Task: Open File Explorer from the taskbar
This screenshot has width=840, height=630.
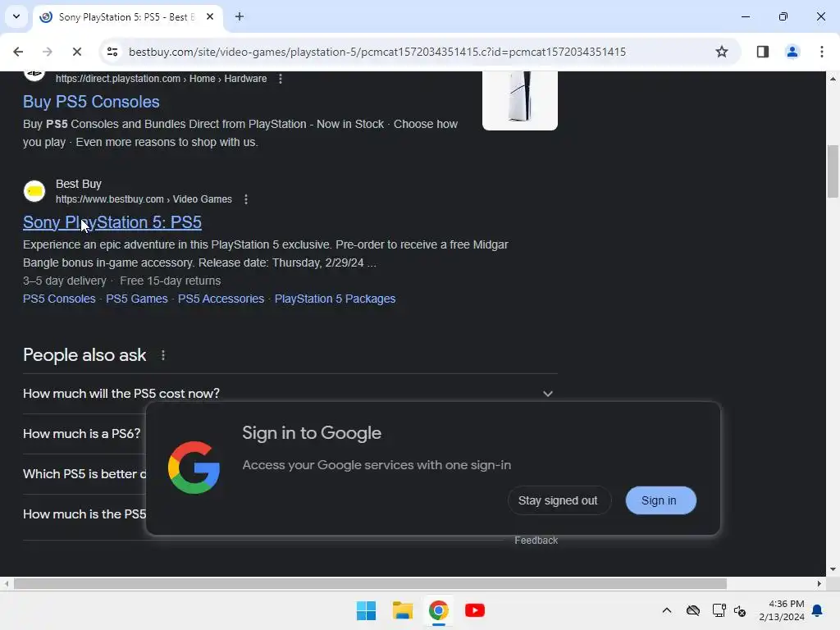Action: pyautogui.click(x=402, y=610)
